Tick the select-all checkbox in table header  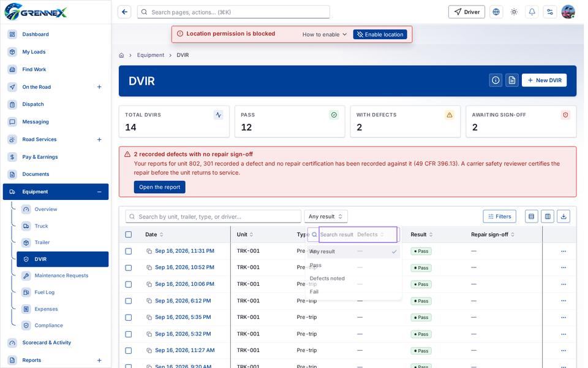[x=129, y=234]
